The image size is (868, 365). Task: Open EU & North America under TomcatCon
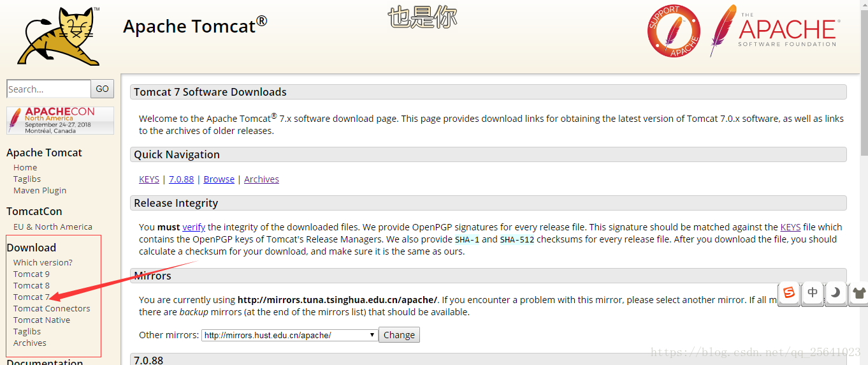point(53,227)
